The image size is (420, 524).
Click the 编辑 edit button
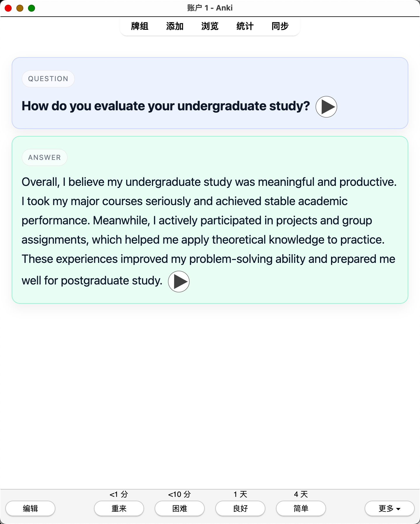tap(30, 509)
